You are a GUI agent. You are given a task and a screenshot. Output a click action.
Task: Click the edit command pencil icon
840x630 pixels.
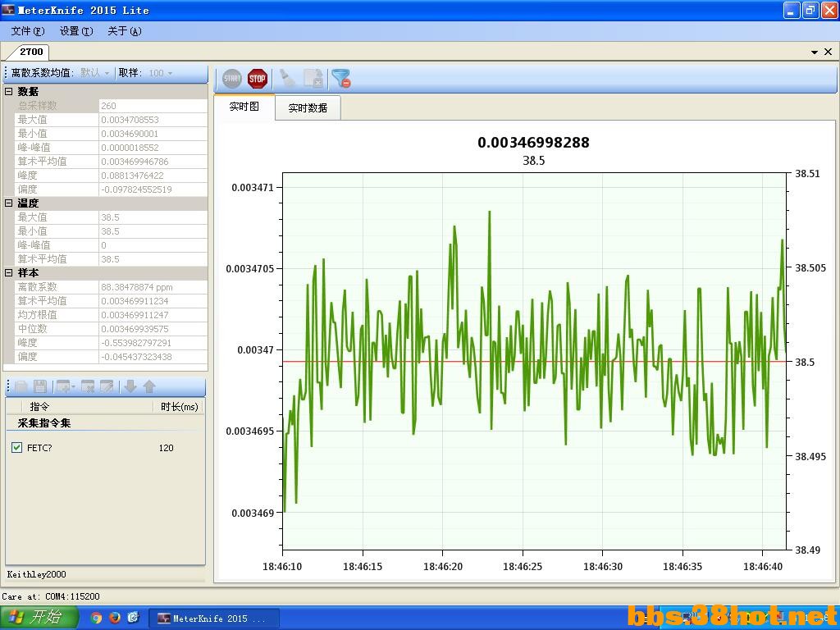[107, 386]
